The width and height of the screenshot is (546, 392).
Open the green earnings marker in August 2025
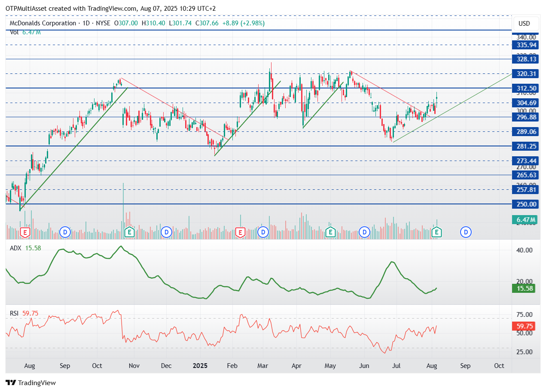tap(437, 232)
